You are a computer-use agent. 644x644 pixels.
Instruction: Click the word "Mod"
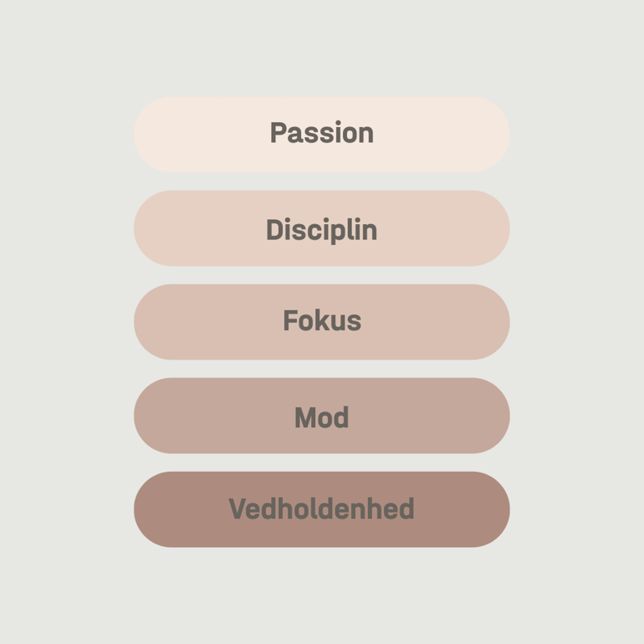[321, 417]
